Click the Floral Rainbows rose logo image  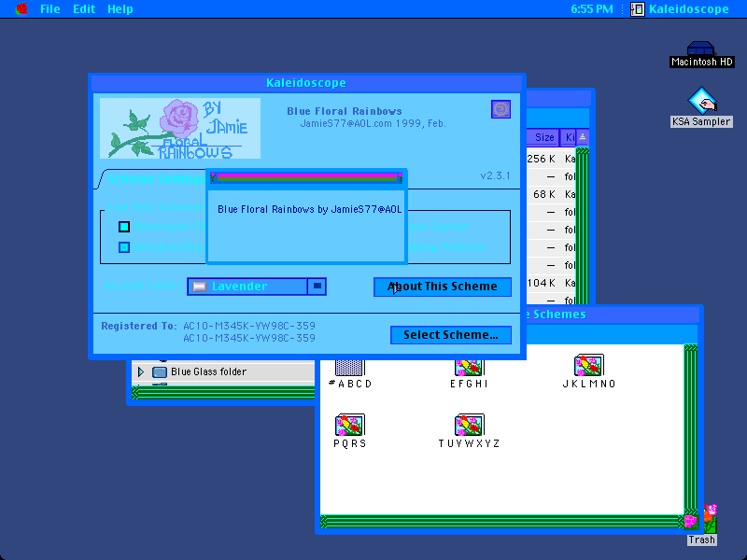(x=180, y=128)
